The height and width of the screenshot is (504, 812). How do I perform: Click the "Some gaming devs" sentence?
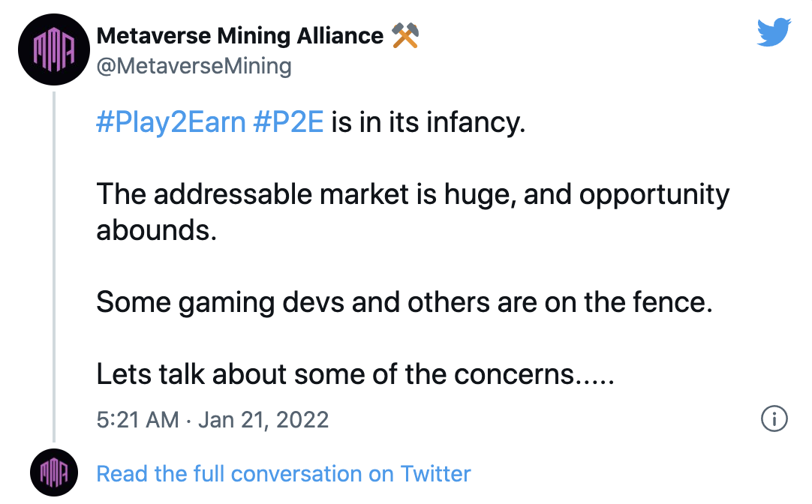(404, 301)
